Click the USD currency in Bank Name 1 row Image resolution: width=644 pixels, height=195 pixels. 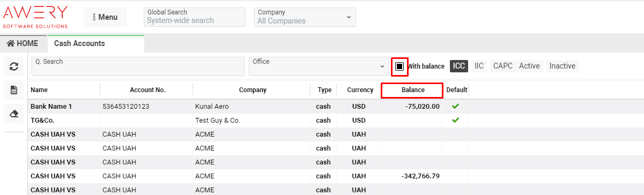359,107
